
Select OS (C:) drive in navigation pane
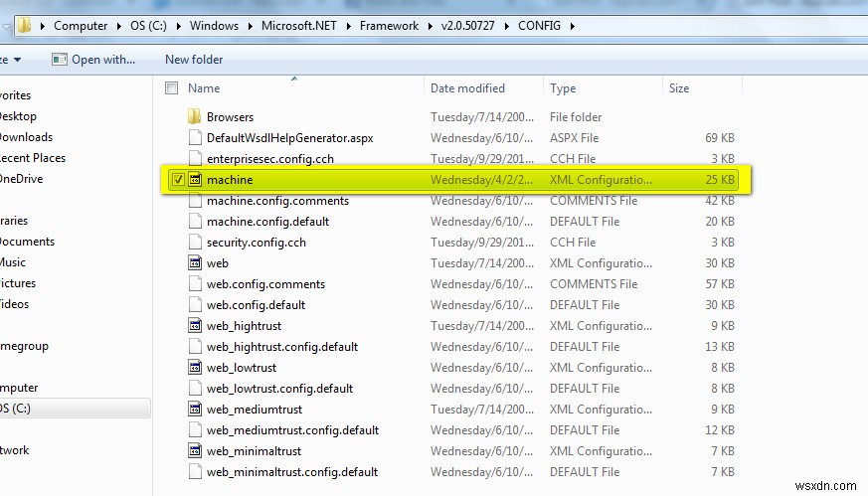75,409
